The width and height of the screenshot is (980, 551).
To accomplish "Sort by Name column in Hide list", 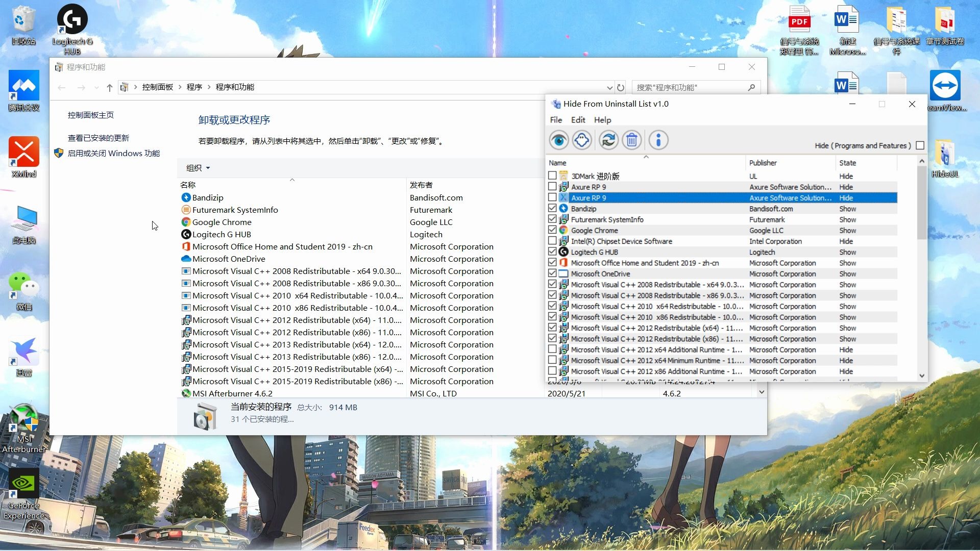I will [x=646, y=163].
